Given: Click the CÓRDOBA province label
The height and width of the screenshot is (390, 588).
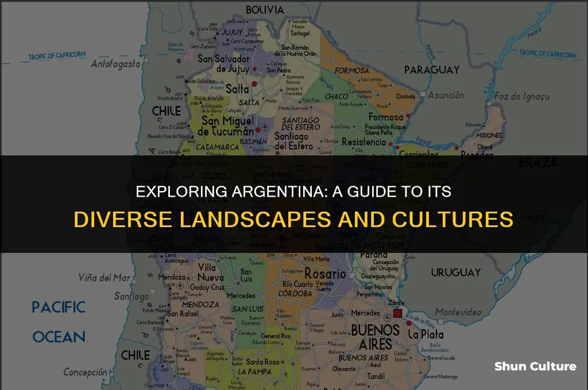Looking at the screenshot, I should tap(295, 293).
